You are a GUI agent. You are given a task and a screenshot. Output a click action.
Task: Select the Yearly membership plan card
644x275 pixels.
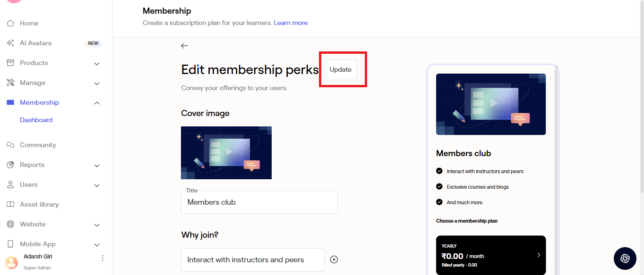[490, 255]
